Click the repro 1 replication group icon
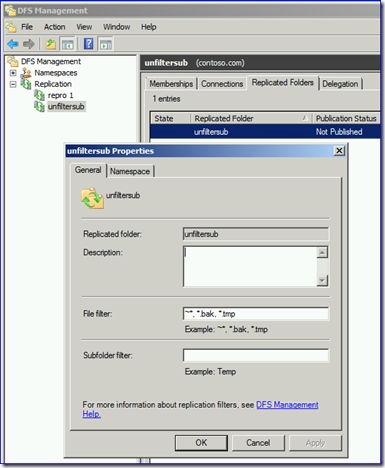 tap(39, 95)
